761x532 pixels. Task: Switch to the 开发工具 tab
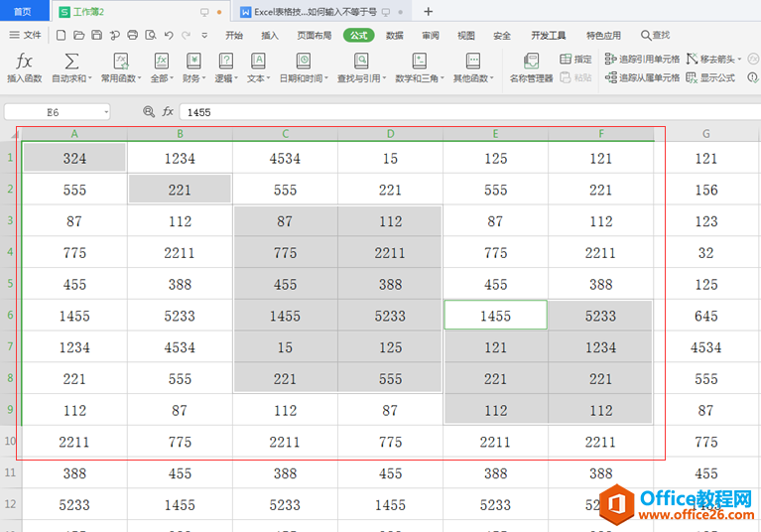[548, 35]
